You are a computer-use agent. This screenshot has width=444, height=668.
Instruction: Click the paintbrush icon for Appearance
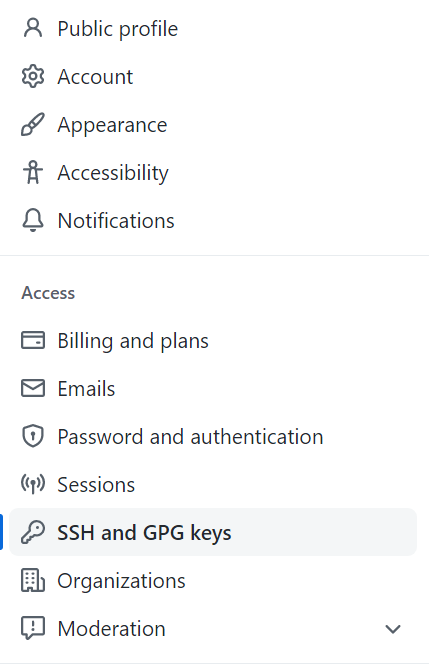pyautogui.click(x=33, y=124)
